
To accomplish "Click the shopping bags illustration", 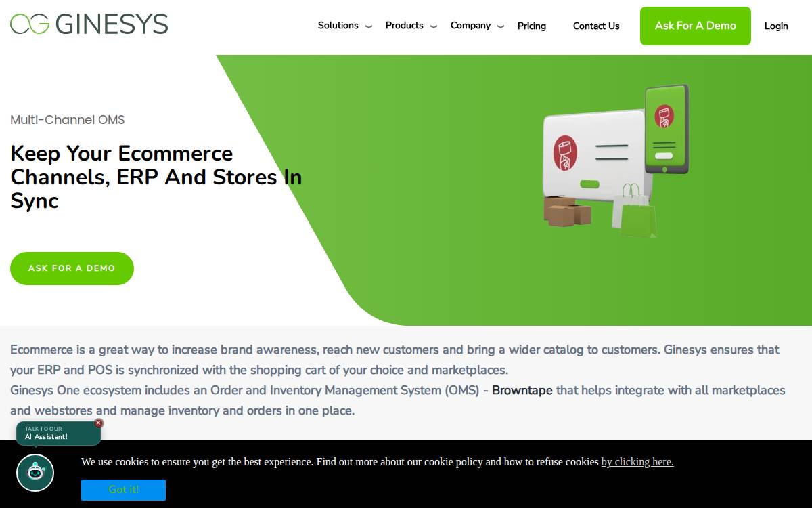I will tap(634, 211).
